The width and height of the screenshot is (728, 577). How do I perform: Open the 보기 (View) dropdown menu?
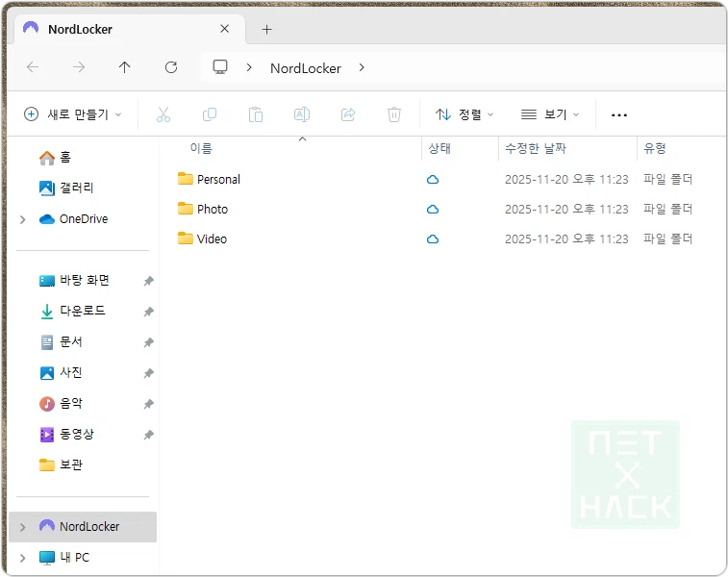(x=550, y=114)
